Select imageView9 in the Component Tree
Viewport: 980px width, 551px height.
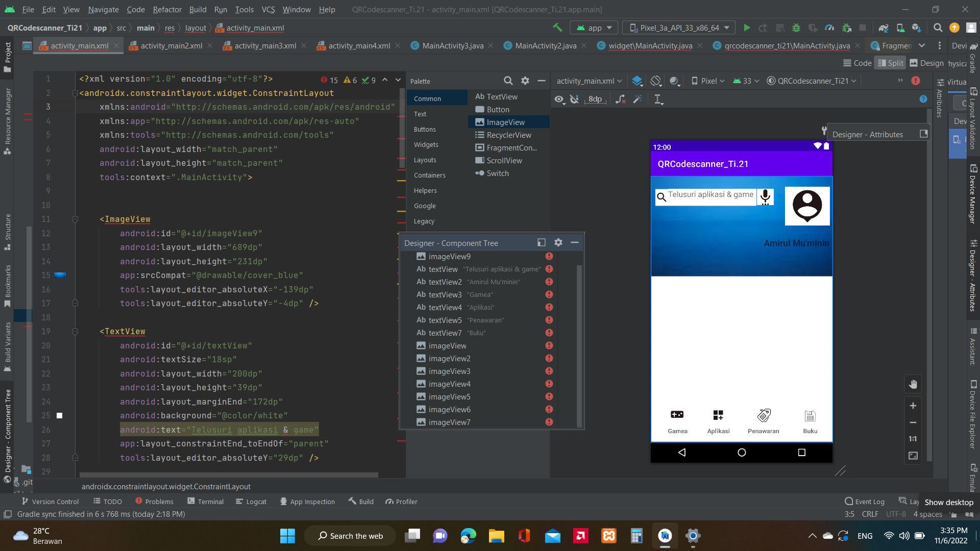(x=450, y=256)
